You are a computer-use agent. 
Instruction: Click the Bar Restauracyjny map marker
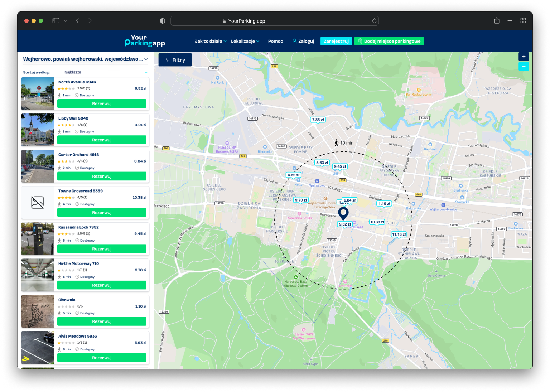tap(419, 92)
